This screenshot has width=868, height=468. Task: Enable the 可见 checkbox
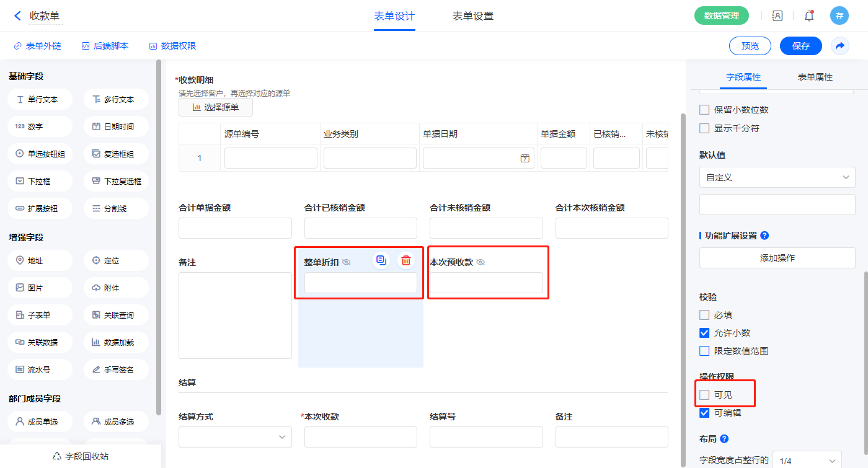click(704, 395)
